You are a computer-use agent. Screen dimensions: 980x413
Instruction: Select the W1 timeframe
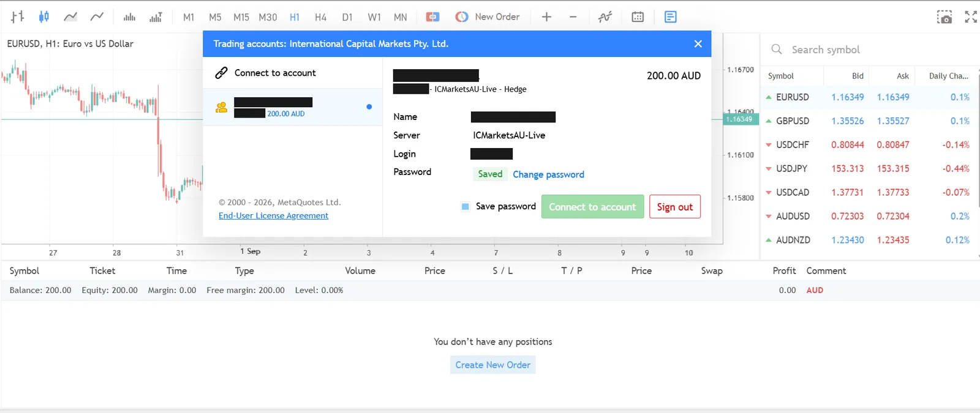click(x=374, y=17)
